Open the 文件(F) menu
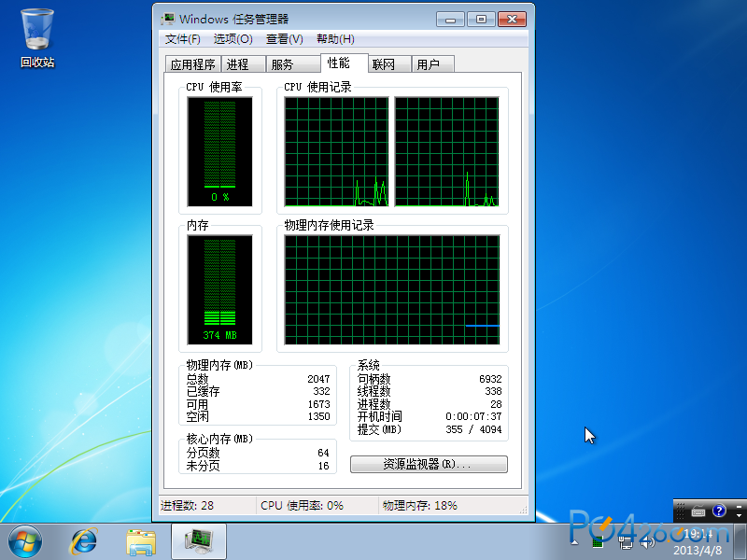The image size is (747, 560). click(x=182, y=39)
